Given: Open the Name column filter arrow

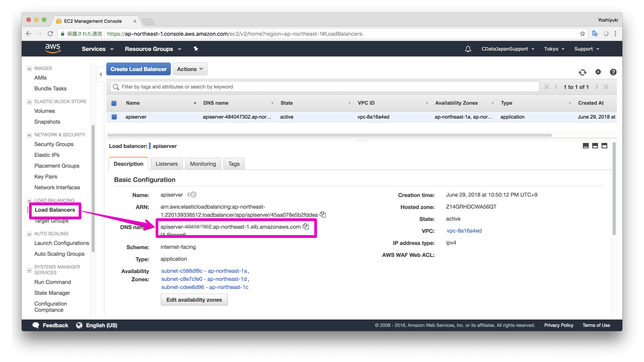Looking at the screenshot, I should point(195,103).
